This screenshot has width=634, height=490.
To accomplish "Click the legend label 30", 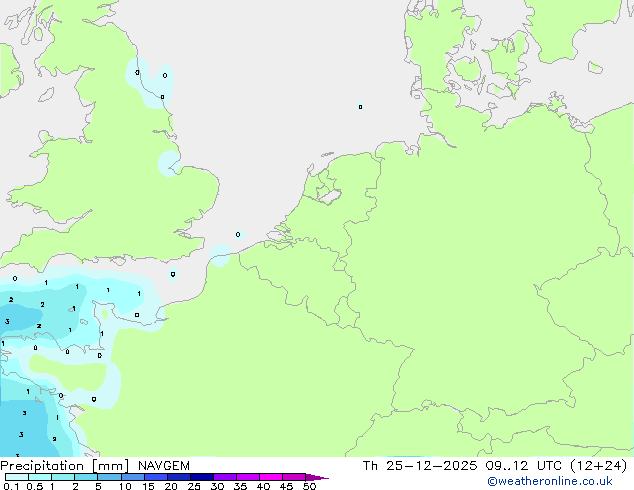I will 217,486.
